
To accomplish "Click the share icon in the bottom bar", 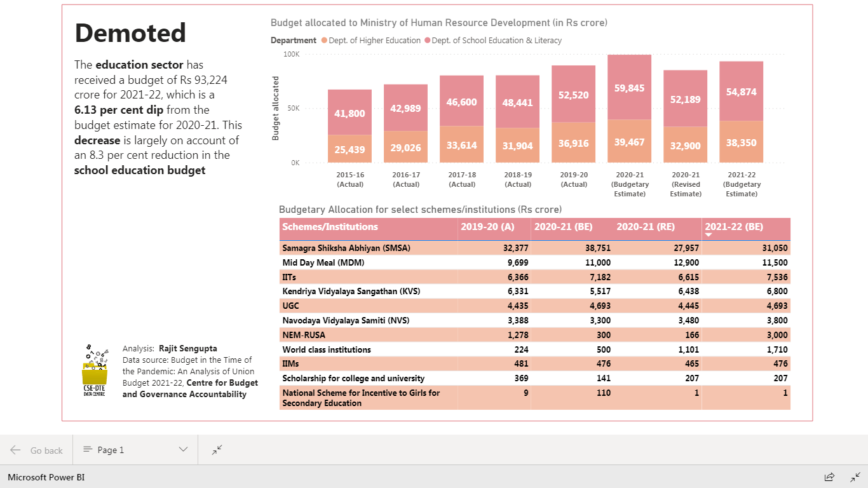I will 829,477.
